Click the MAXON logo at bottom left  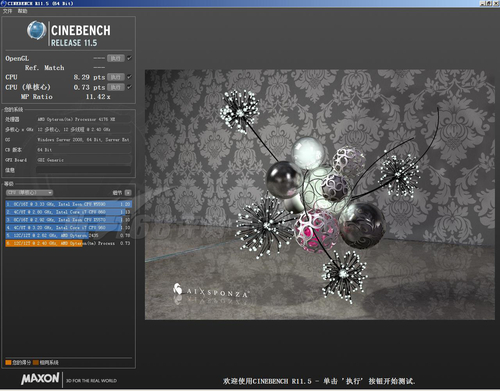(40, 378)
